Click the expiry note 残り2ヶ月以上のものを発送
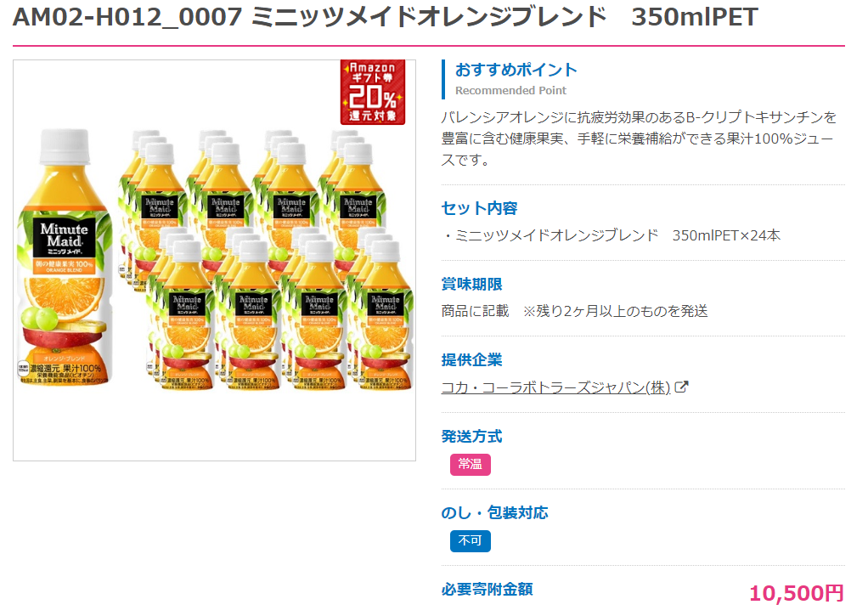 click(x=615, y=311)
